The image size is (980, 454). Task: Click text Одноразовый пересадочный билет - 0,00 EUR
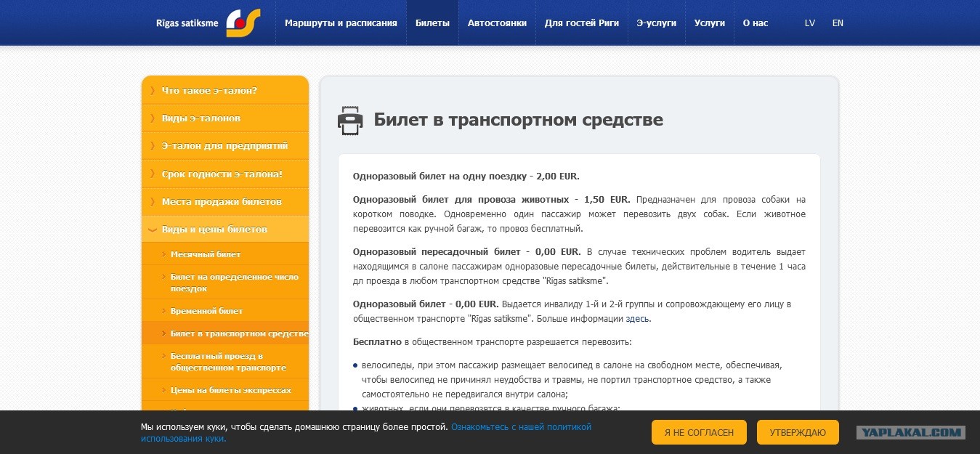coord(467,251)
